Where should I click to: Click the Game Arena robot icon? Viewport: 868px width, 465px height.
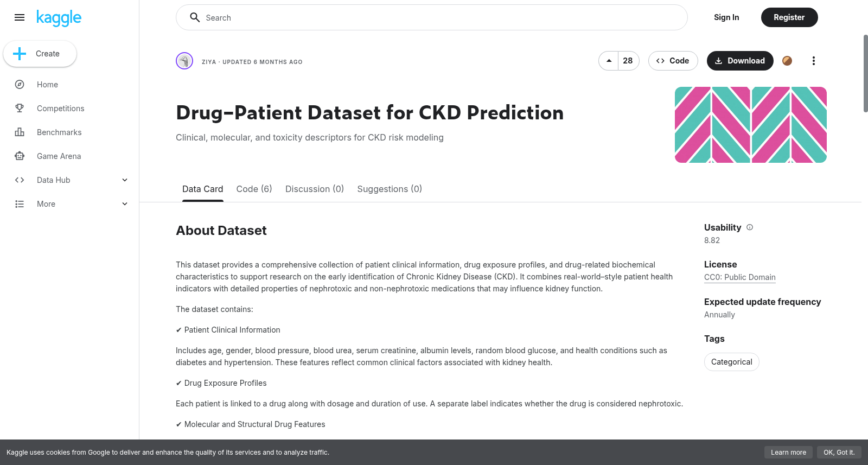20,156
